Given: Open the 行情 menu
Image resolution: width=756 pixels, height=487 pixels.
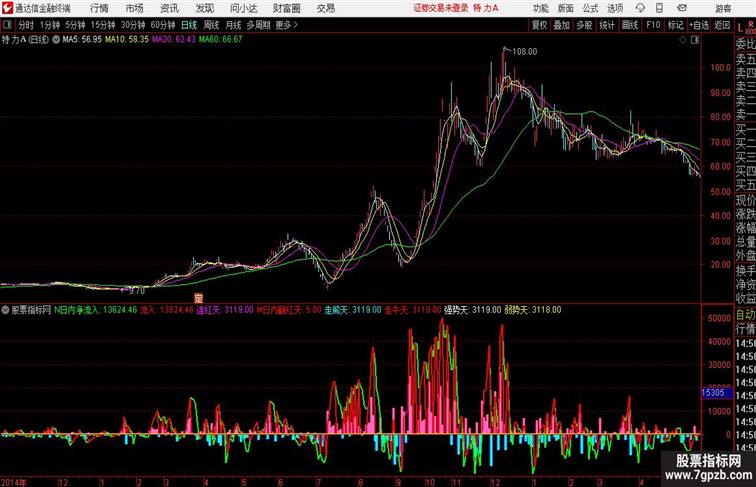Looking at the screenshot, I should pyautogui.click(x=99, y=8).
